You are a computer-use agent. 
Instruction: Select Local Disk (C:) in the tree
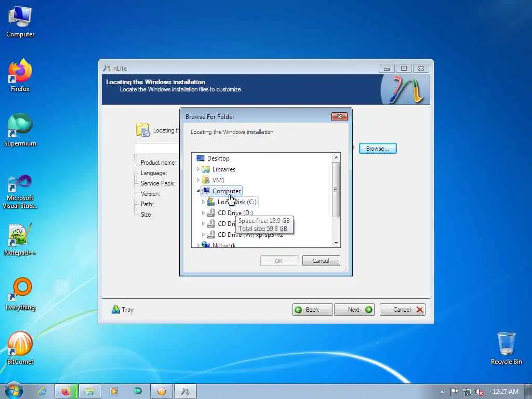(237, 202)
